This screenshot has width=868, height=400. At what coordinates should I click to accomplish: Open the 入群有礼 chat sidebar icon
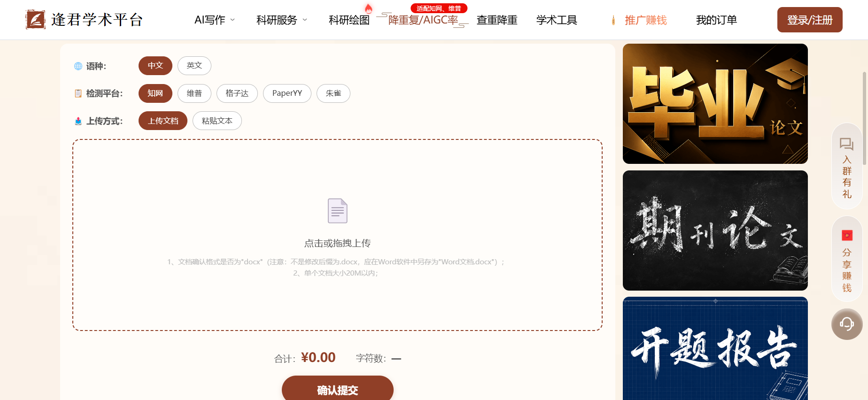tap(847, 144)
